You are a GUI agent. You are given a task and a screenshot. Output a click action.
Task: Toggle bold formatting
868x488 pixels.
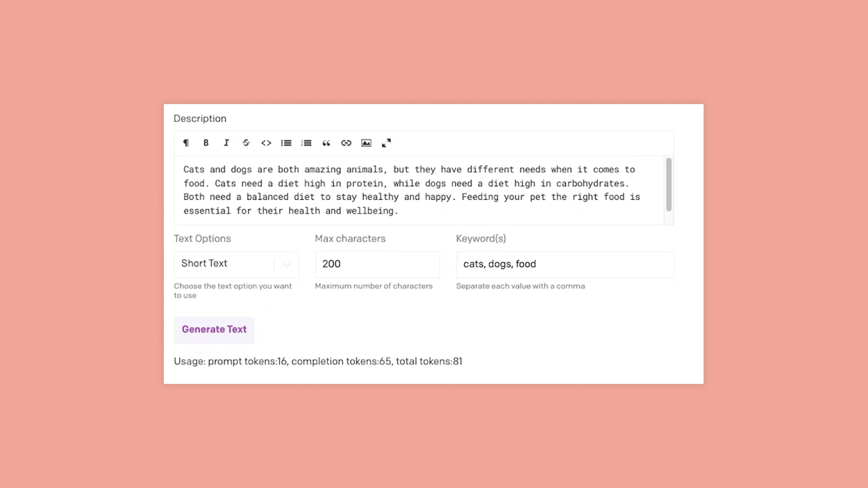click(206, 143)
